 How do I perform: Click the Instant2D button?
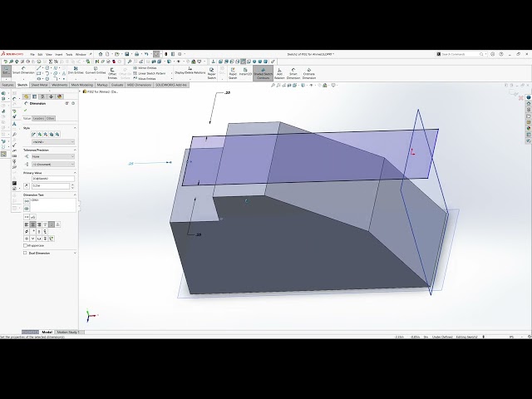[245, 71]
